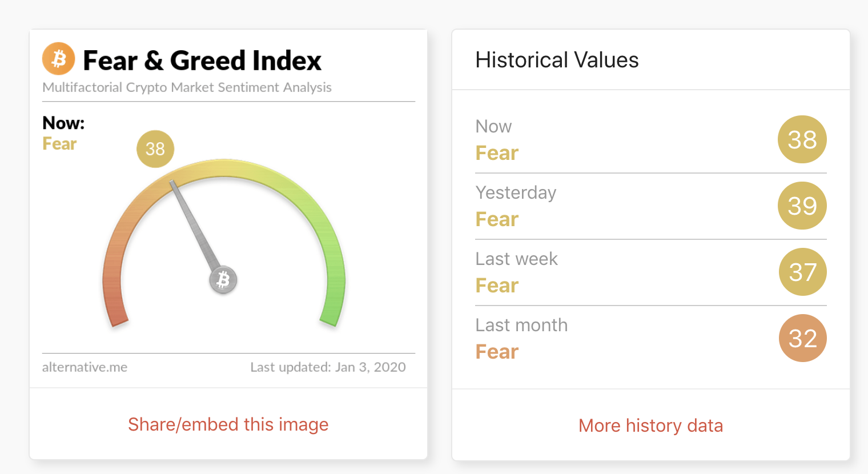Click the Fear & Greed Index title
This screenshot has height=474, width=868.
coord(202,61)
